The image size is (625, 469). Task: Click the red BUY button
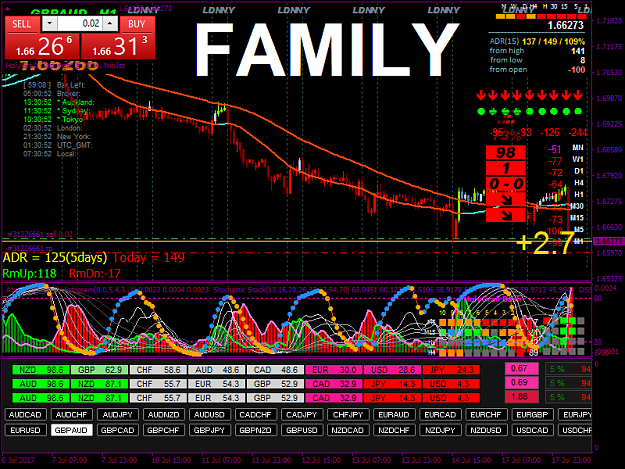coord(137,24)
